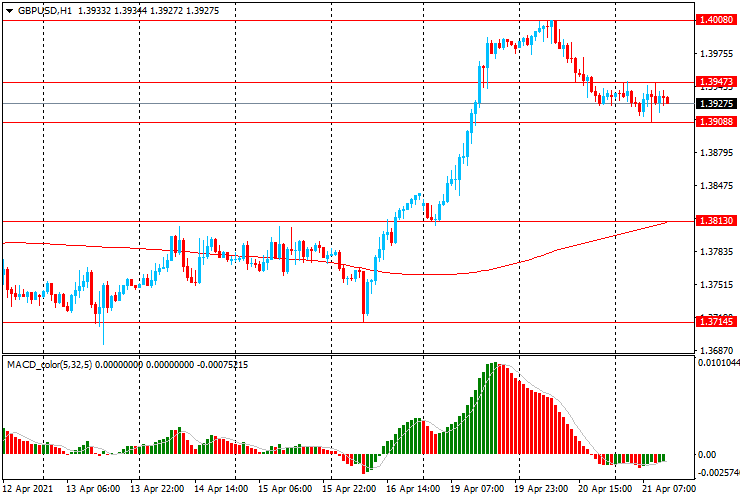
Task: Click the 13 Apr 22:00 time label
Action: click(157, 489)
